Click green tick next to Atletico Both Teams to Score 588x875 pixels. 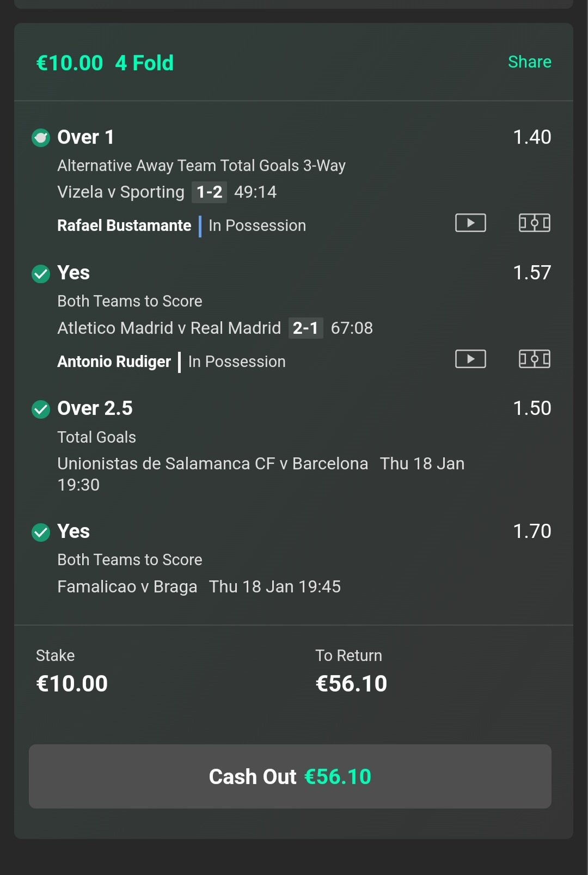pos(41,273)
